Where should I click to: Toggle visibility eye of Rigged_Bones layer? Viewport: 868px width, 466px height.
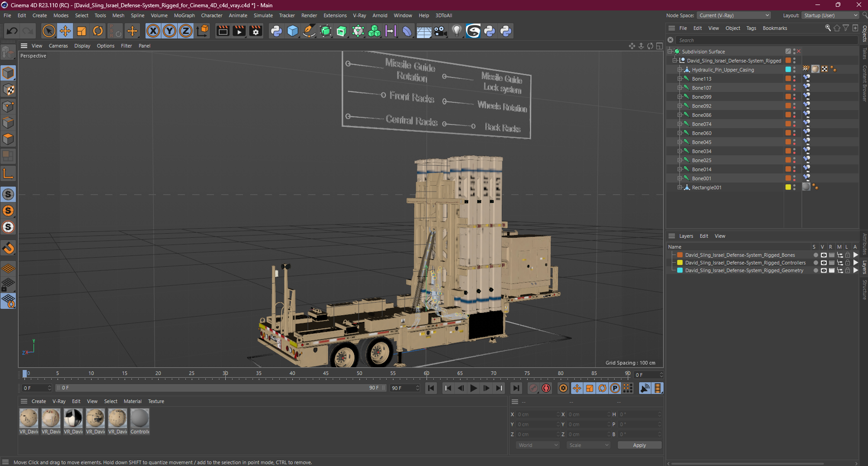[x=824, y=255]
